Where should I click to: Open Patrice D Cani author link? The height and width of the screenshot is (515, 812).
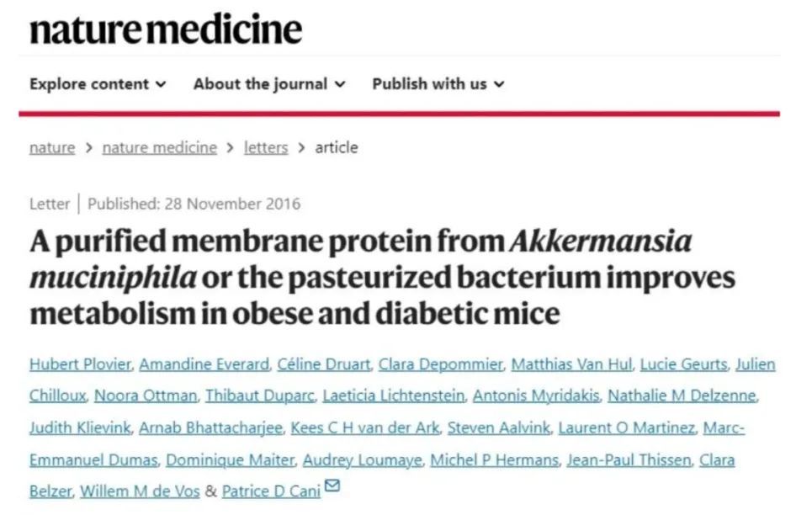(x=271, y=491)
